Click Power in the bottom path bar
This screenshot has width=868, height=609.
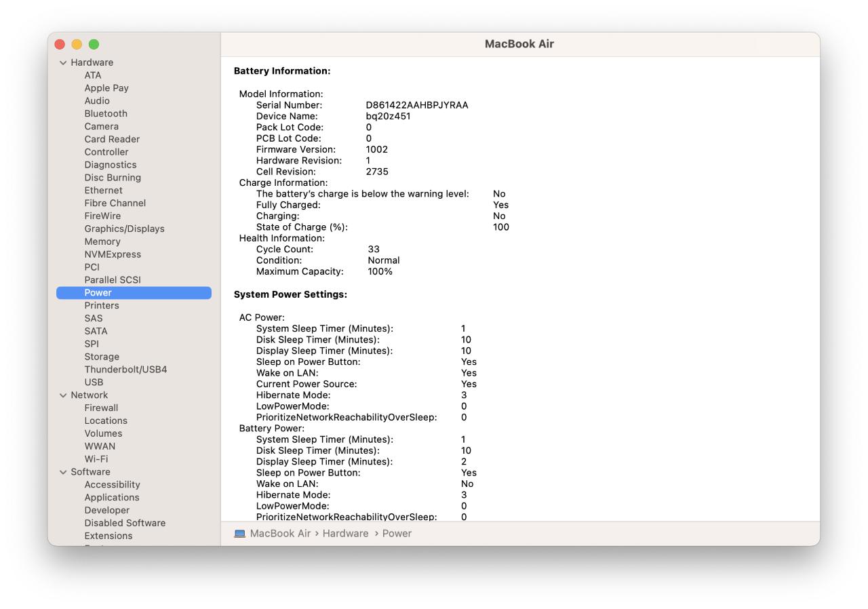click(x=397, y=534)
